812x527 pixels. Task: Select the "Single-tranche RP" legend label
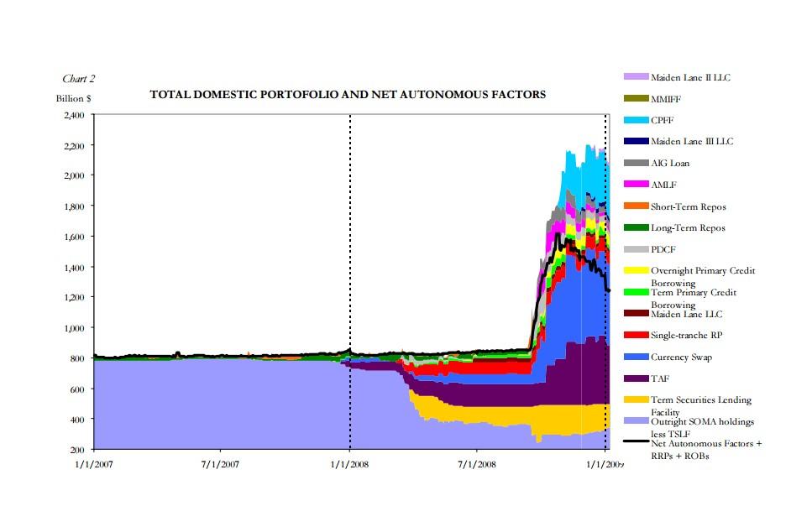click(686, 336)
